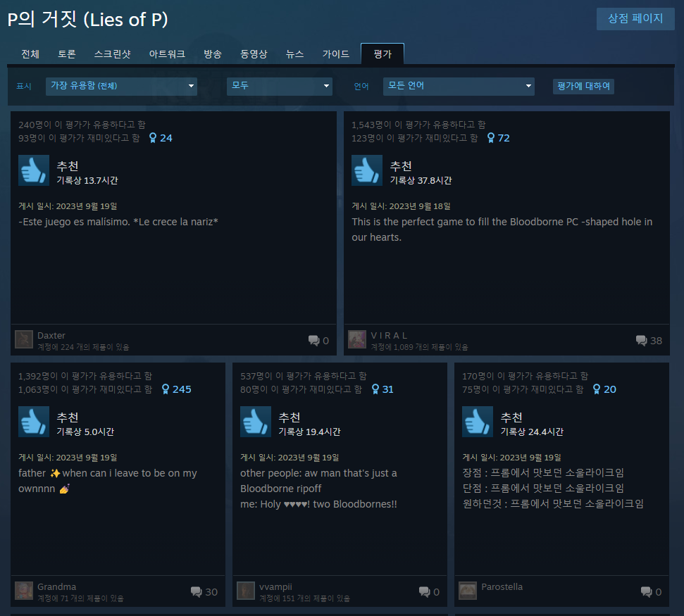Open the Parostella username link
This screenshot has height=616, width=684.
click(502, 587)
